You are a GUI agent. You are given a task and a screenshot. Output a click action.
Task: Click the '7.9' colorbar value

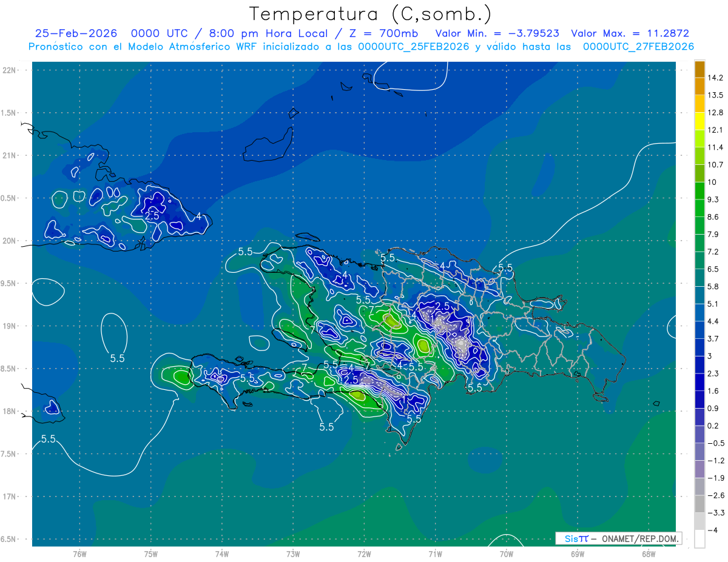(x=713, y=234)
